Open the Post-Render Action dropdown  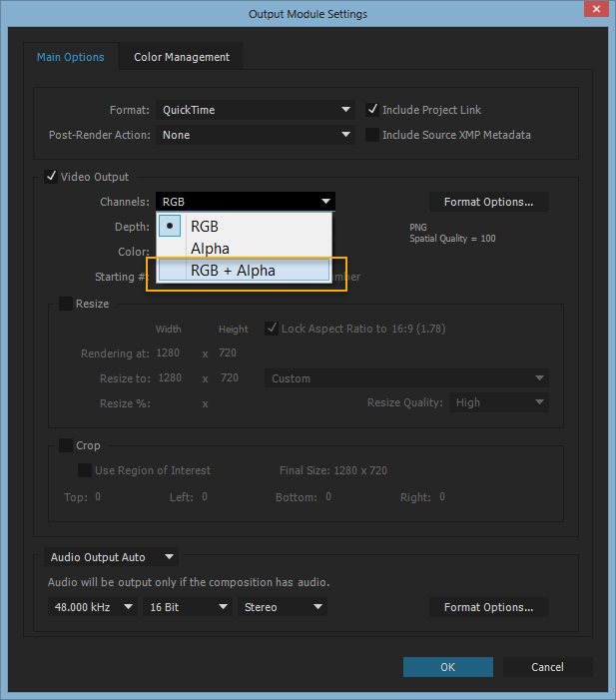coord(256,135)
